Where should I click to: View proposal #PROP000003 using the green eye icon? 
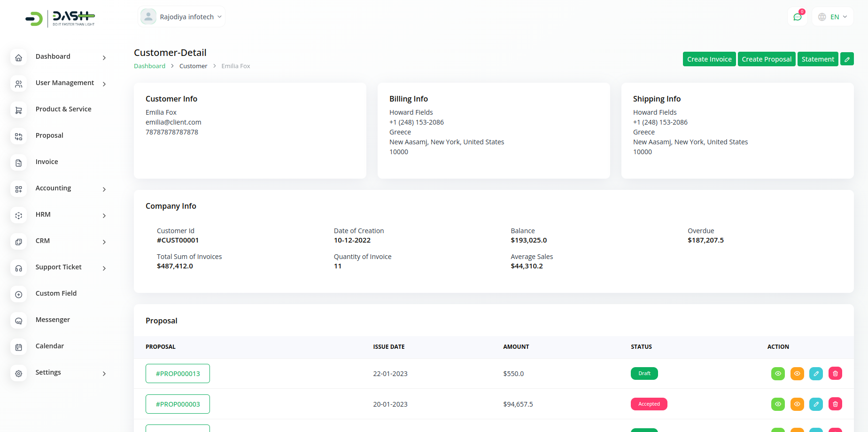778,404
